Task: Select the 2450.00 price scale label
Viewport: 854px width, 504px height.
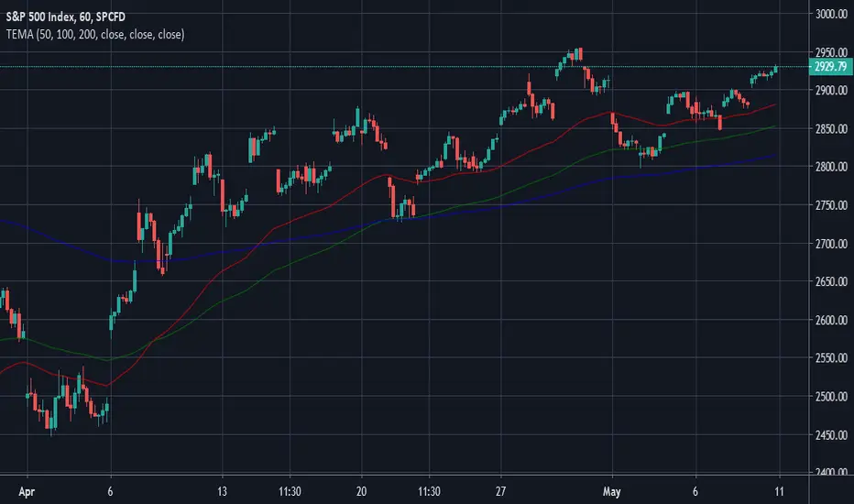Action: [x=831, y=434]
